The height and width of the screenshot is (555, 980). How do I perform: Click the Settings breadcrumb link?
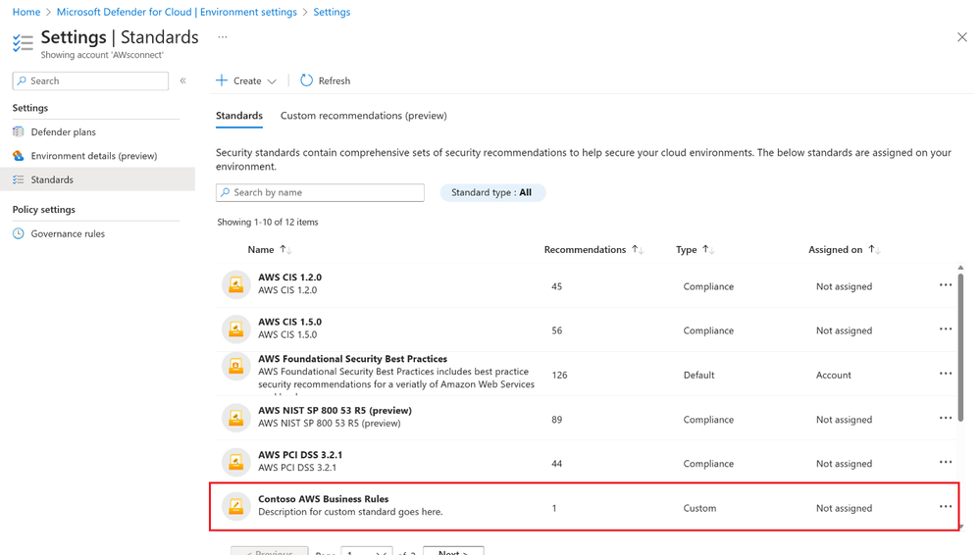(x=332, y=12)
